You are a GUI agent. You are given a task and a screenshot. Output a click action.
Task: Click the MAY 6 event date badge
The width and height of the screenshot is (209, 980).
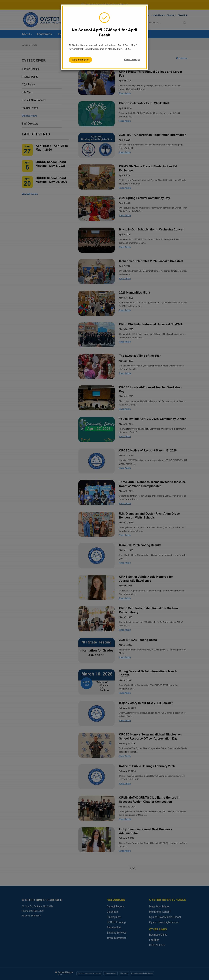(x=27, y=166)
